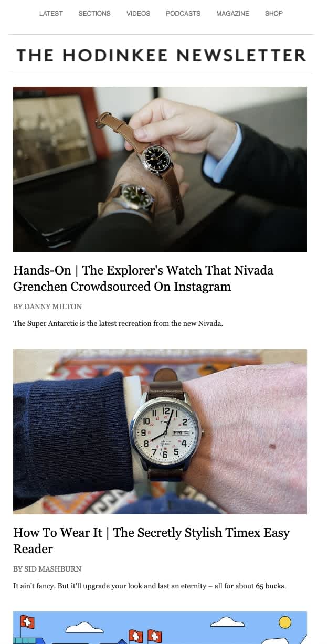
Task: Click The Hodinkee Newsletter header logo
Action: [x=161, y=55]
